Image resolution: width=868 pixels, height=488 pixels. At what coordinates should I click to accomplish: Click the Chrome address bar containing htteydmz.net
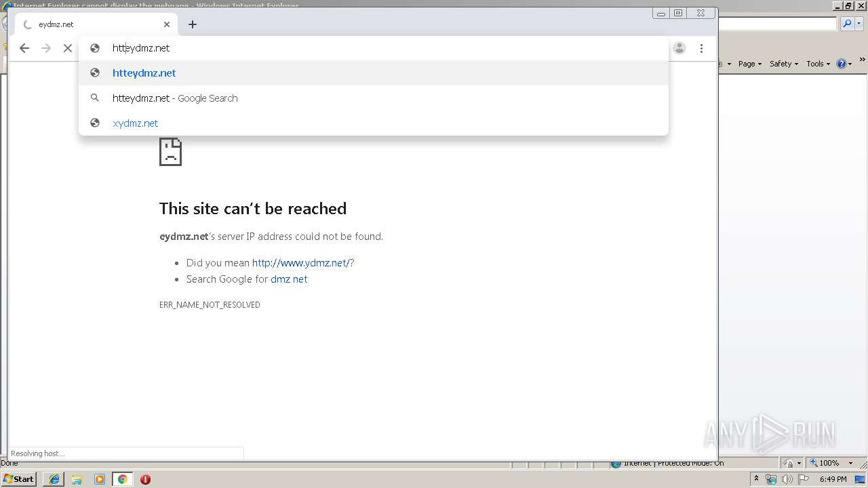click(374, 48)
